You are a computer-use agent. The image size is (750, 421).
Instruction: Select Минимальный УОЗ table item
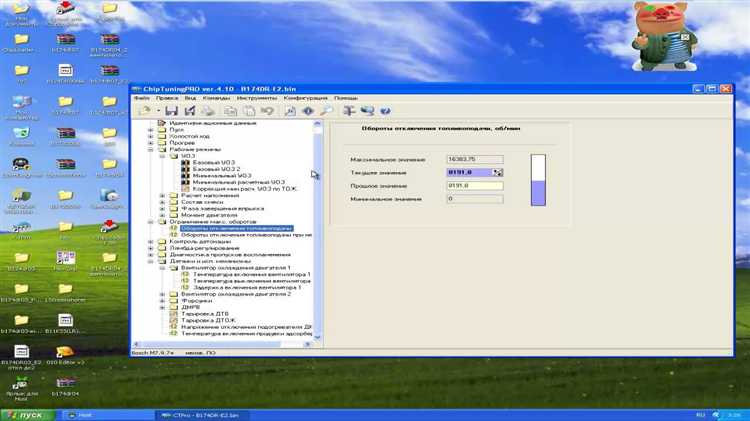pos(221,176)
